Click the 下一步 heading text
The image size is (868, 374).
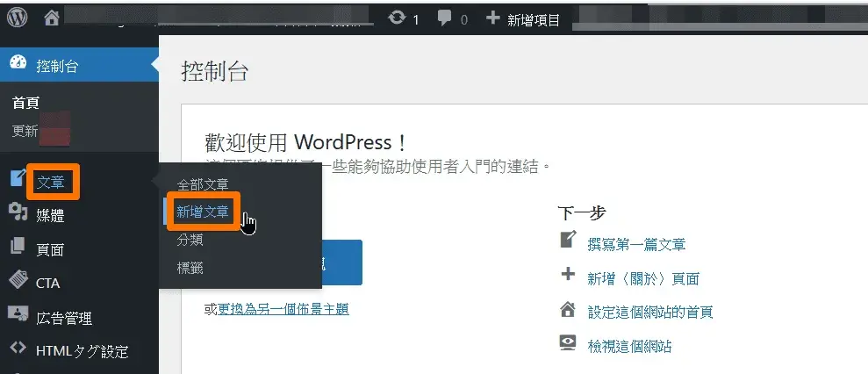tap(581, 212)
